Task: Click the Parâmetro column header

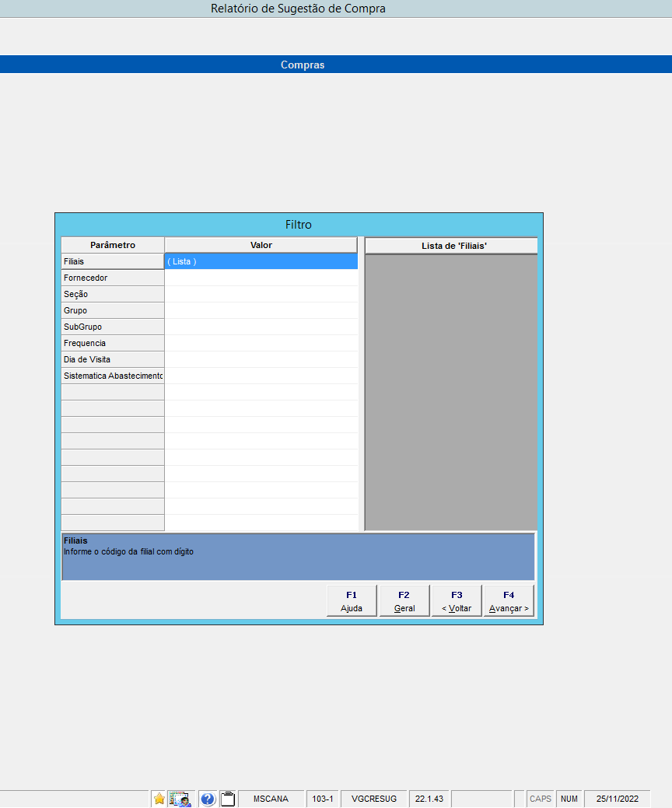Action: 112,245
